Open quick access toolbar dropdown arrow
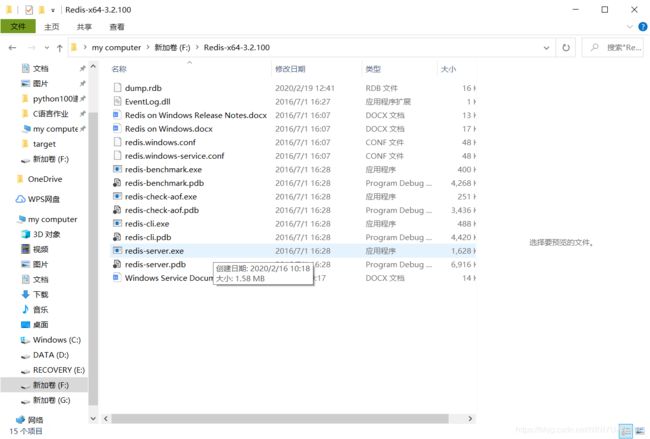 tap(53, 10)
